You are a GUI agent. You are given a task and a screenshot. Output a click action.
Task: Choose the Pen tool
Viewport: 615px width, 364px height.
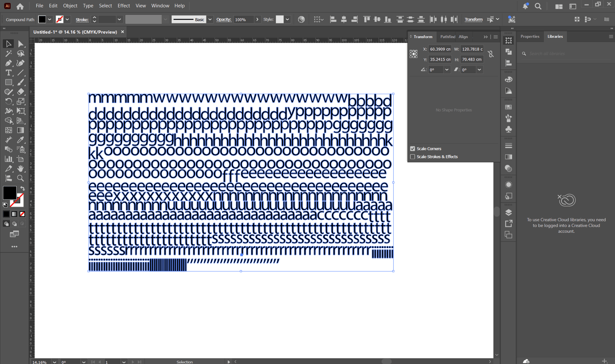coord(9,63)
